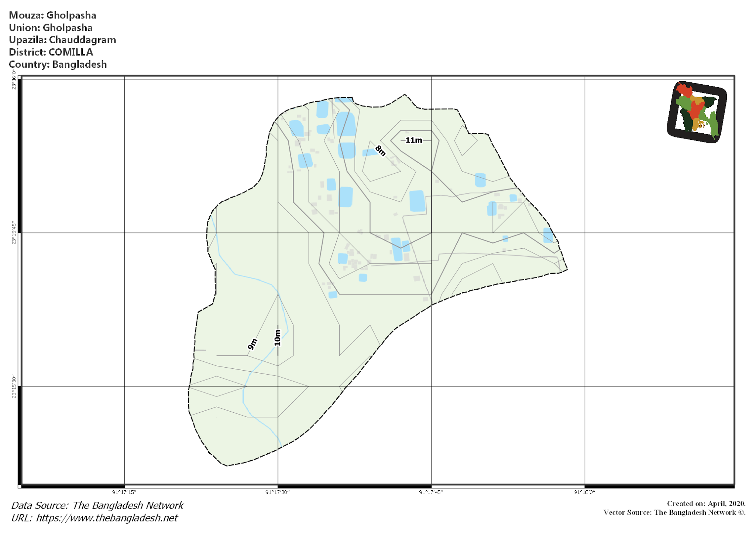756x535 pixels.
Task: Click the Data Source: The Bangladesh Network text
Action: coord(97,505)
